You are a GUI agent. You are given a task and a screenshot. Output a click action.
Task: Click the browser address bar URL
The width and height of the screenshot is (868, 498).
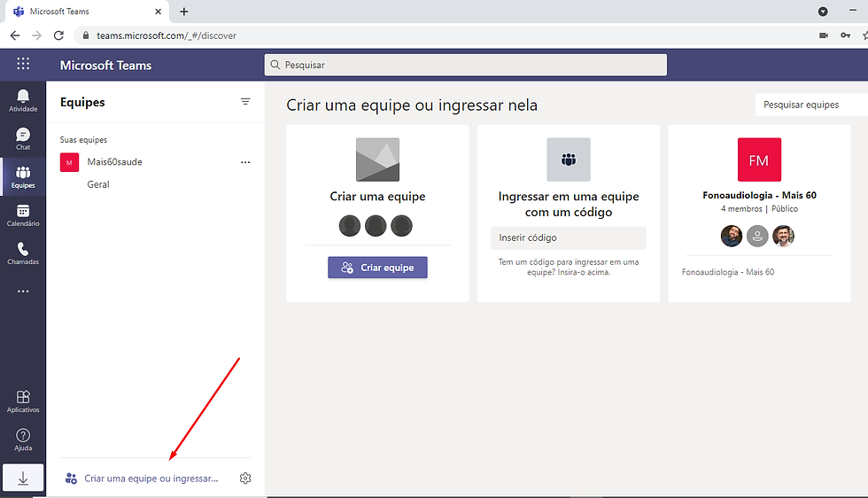coord(167,35)
